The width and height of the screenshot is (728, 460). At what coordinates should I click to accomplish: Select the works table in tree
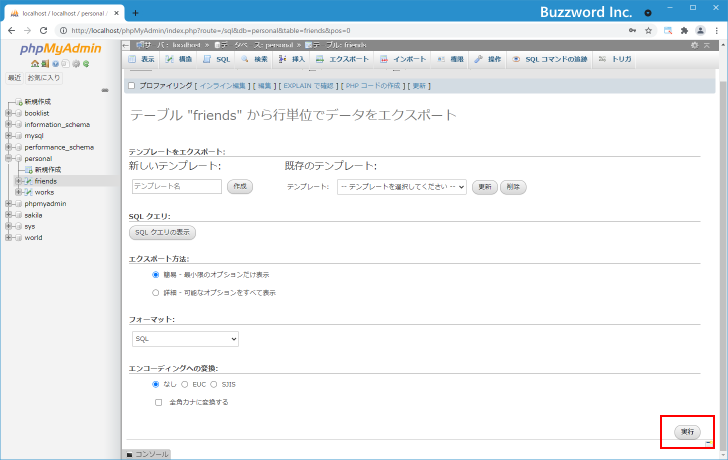tap(44, 192)
